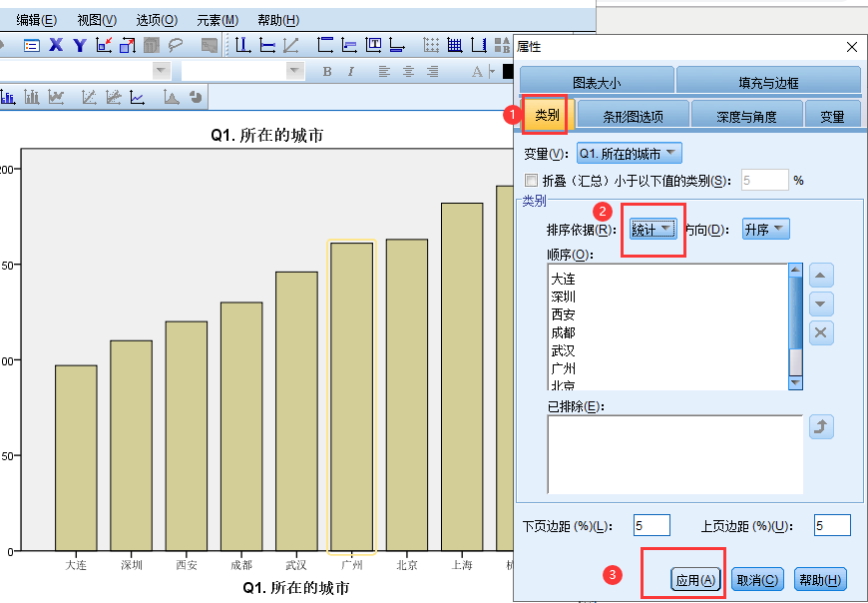Open the font family dropdown
The width and height of the screenshot is (868, 603).
162,71
